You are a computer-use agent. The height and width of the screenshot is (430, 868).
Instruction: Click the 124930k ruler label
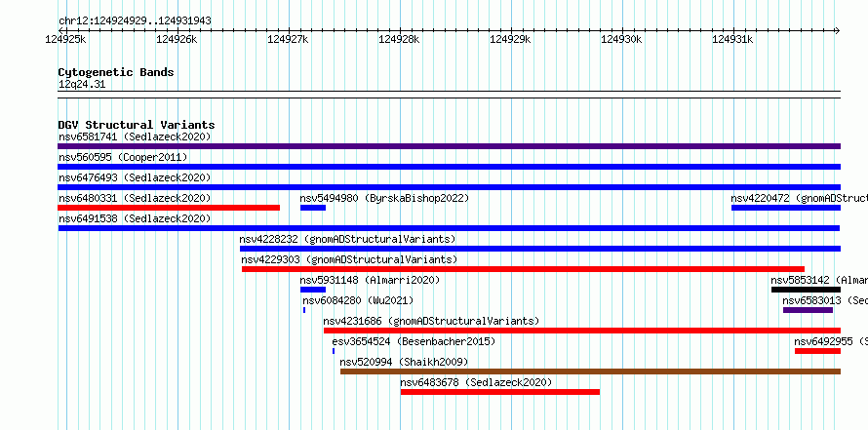coord(621,39)
